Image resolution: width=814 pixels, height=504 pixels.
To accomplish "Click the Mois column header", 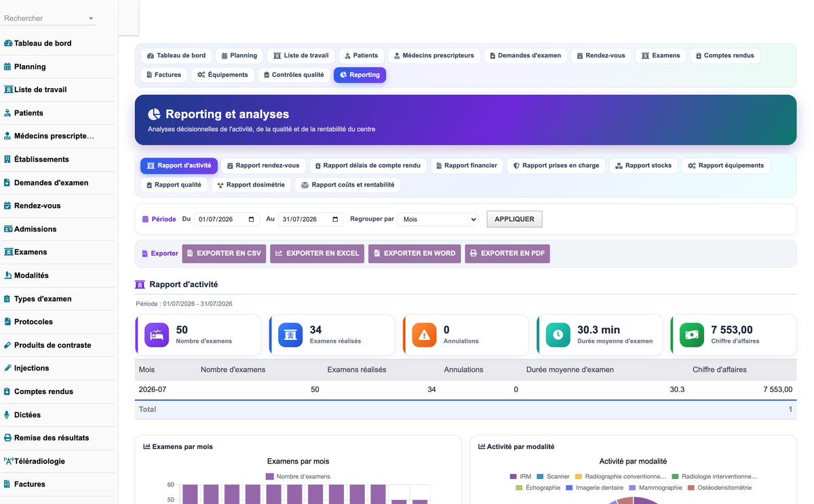I will 147,370.
